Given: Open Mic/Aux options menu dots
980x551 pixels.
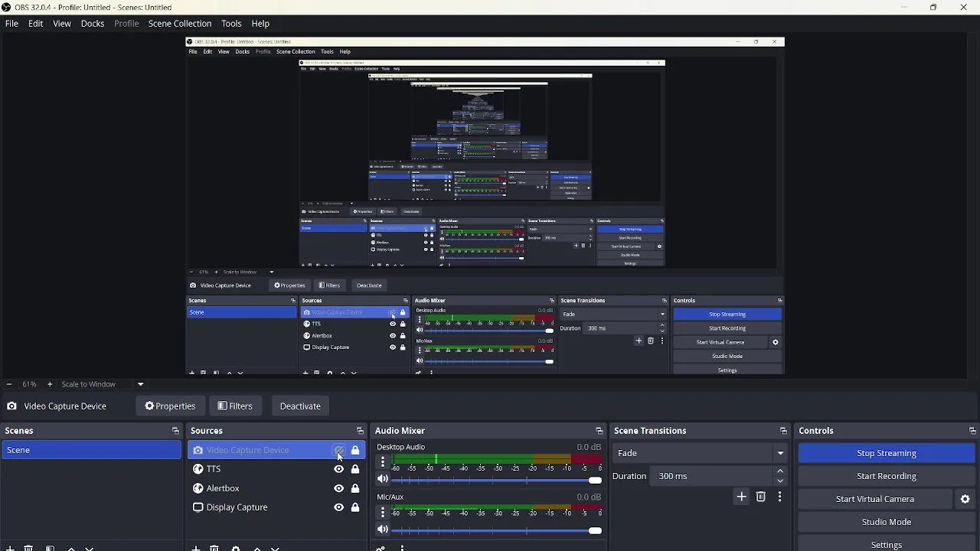Looking at the screenshot, I should (x=383, y=512).
